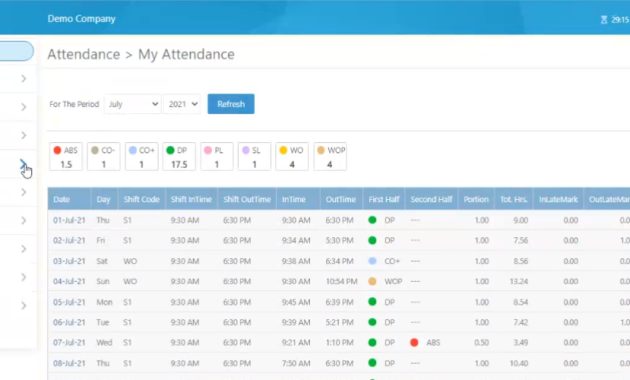Click the green DP legend dot
The height and width of the screenshot is (380, 630).
click(x=170, y=150)
